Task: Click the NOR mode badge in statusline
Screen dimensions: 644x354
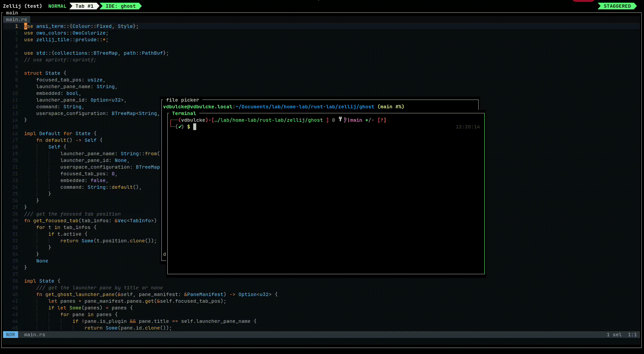Action: (10, 335)
